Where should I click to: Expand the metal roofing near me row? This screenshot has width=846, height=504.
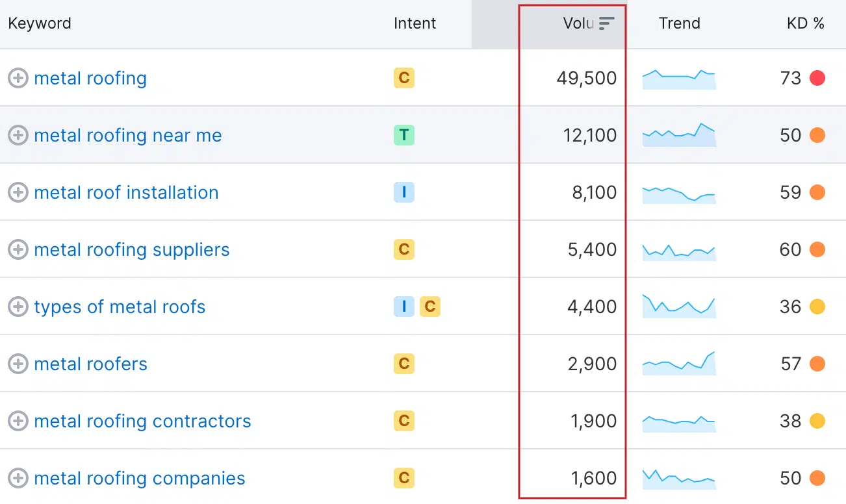18,136
